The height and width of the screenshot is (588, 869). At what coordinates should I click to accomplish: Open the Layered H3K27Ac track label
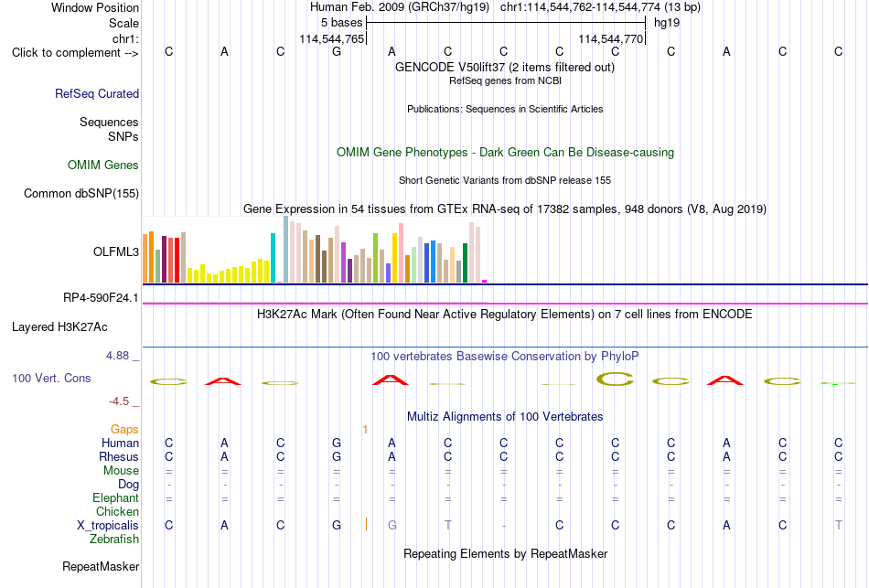point(59,327)
